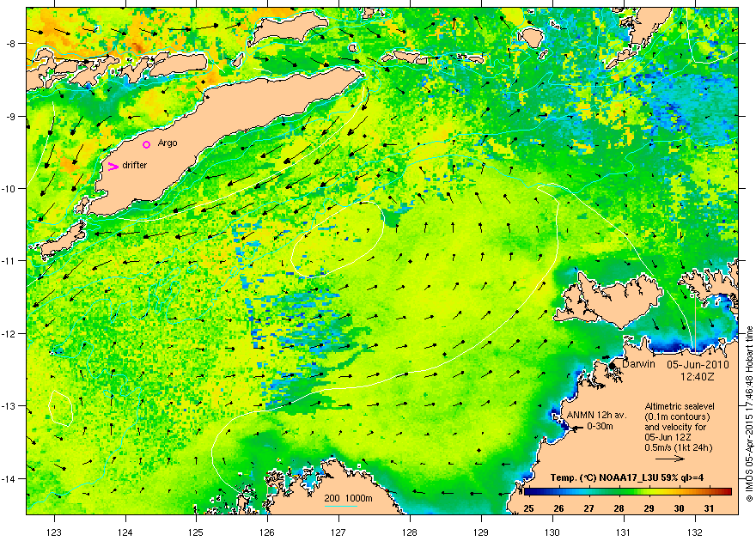Image resolution: width=756 pixels, height=541 pixels.
Task: Click the latitude axis label "-14"
Action: (9, 478)
